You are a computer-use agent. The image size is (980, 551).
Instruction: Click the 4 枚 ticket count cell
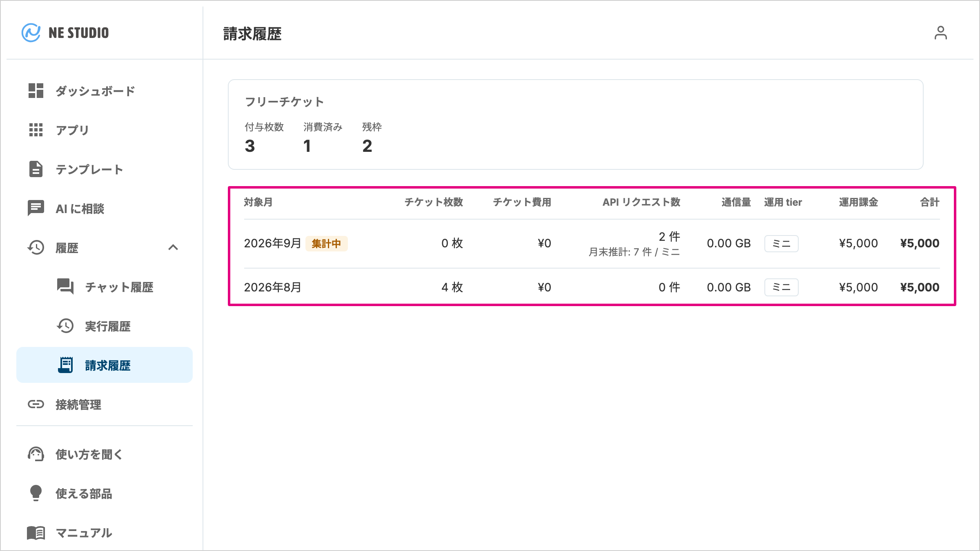click(452, 287)
